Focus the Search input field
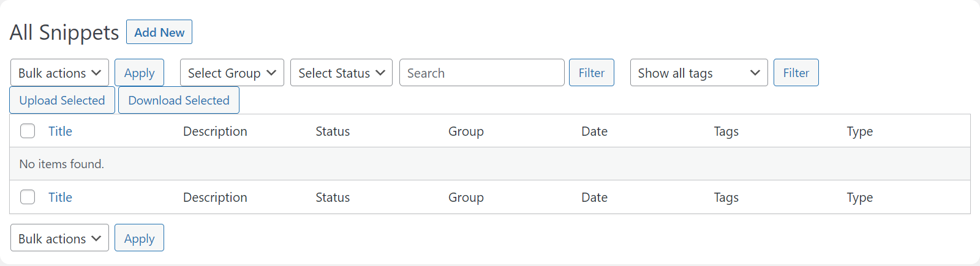 click(481, 73)
